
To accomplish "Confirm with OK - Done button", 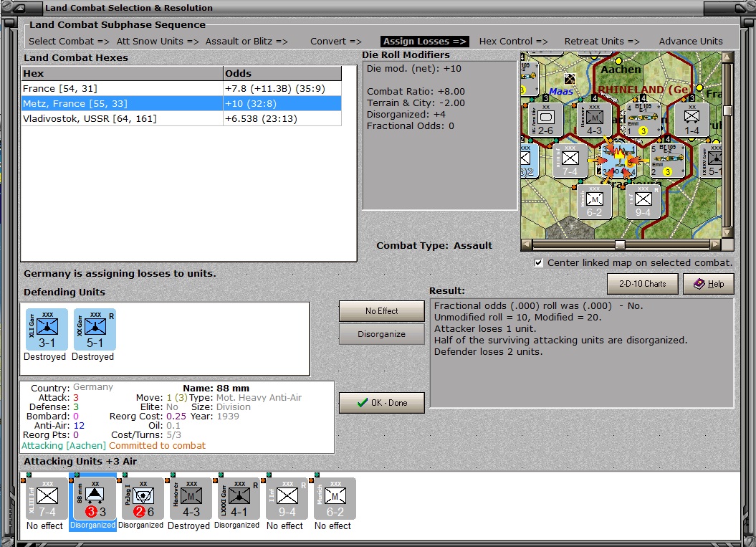I will 381,403.
